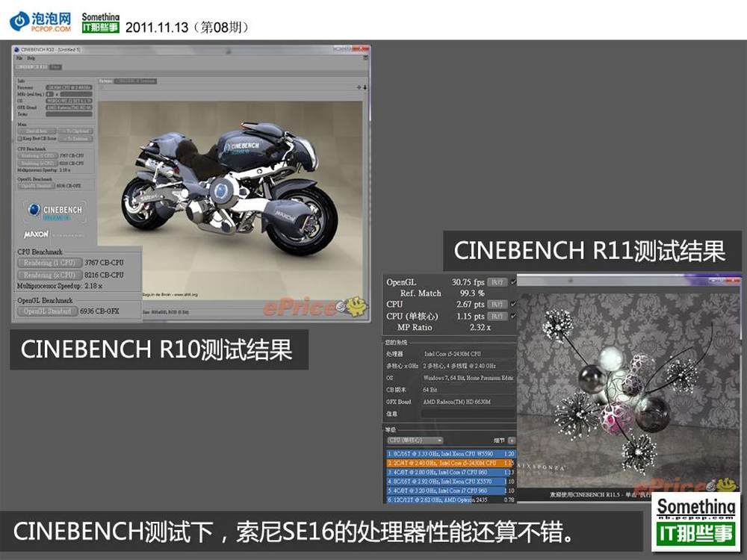The height and width of the screenshot is (560, 747).
Task: Toggle the CPU (单核心) test checkbox
Action: coord(513,316)
